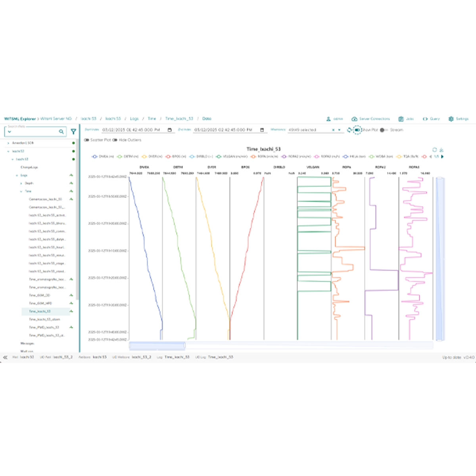Clear the selected mnemonics with the X
The width and height of the screenshot is (476, 476).
click(333, 130)
